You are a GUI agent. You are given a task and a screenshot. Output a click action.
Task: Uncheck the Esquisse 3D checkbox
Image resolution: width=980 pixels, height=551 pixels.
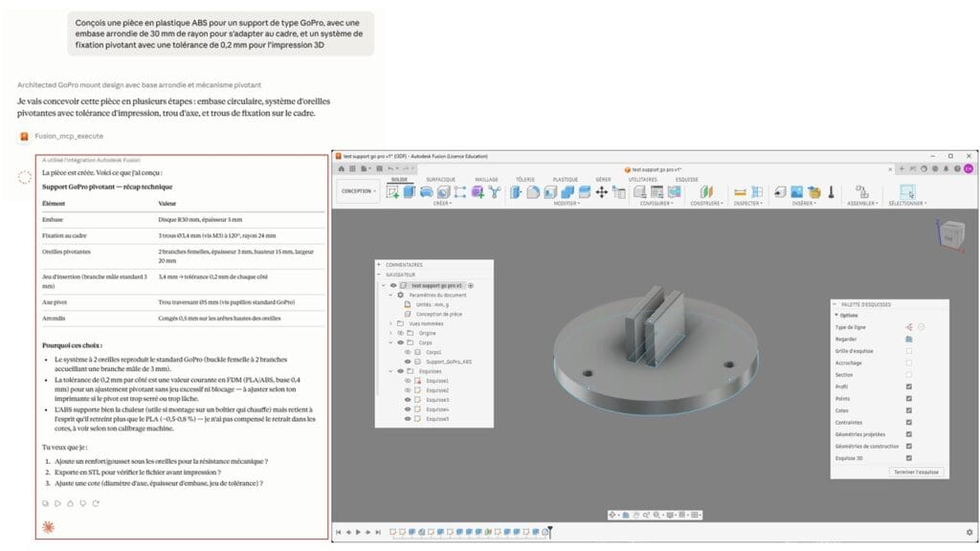(x=909, y=458)
